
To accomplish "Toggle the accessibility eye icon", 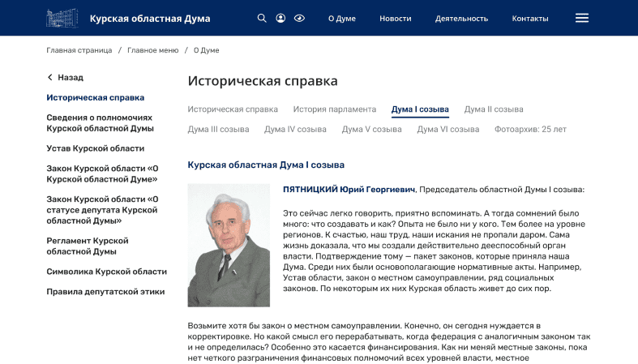I will [299, 19].
